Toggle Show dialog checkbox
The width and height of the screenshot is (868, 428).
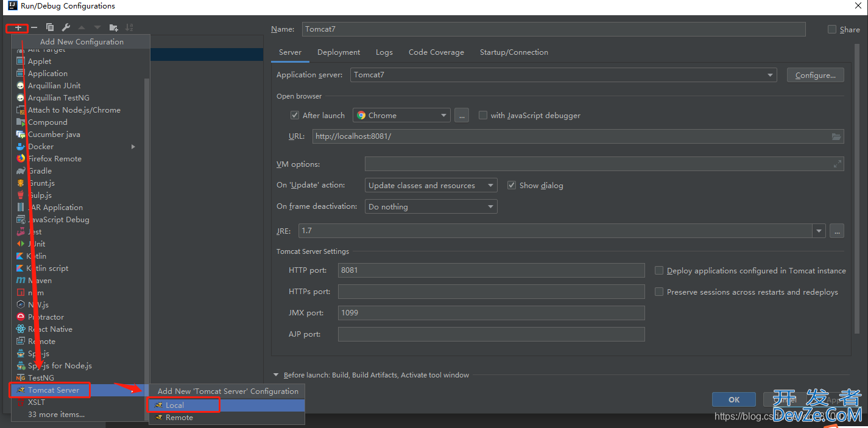tap(512, 185)
